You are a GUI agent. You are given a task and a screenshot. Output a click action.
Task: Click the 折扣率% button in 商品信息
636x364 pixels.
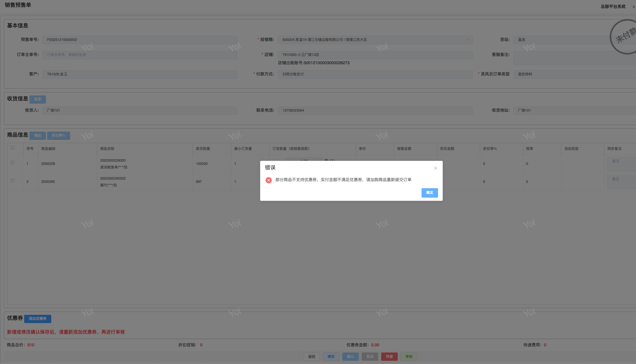[x=58, y=135]
